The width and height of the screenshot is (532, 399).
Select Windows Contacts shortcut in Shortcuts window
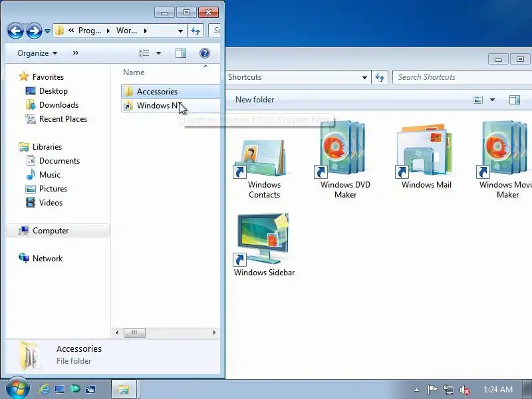264,169
